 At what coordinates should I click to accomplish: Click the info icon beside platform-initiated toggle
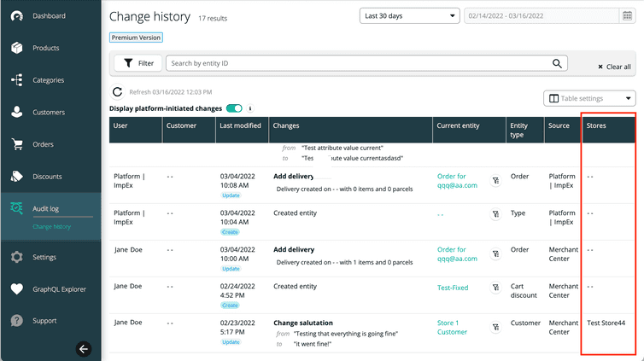[250, 108]
